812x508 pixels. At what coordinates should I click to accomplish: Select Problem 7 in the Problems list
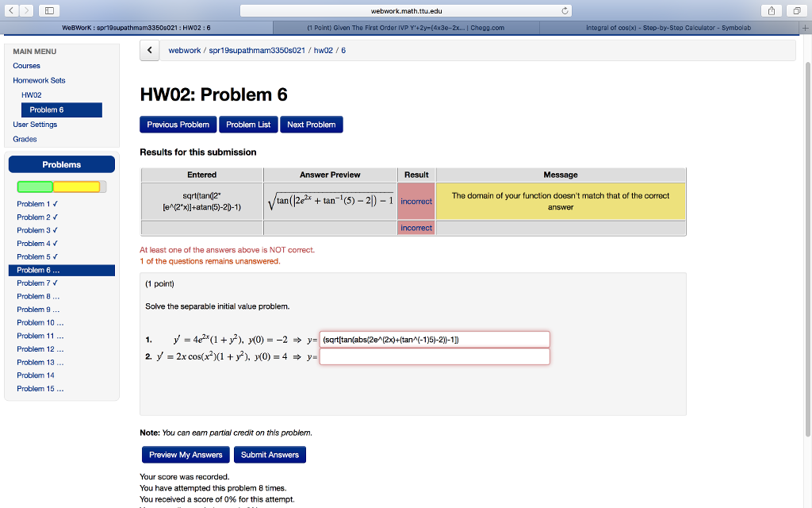pos(38,283)
